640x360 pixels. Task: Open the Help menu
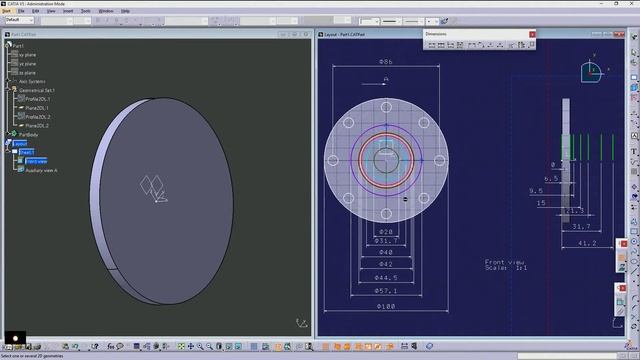pos(125,11)
